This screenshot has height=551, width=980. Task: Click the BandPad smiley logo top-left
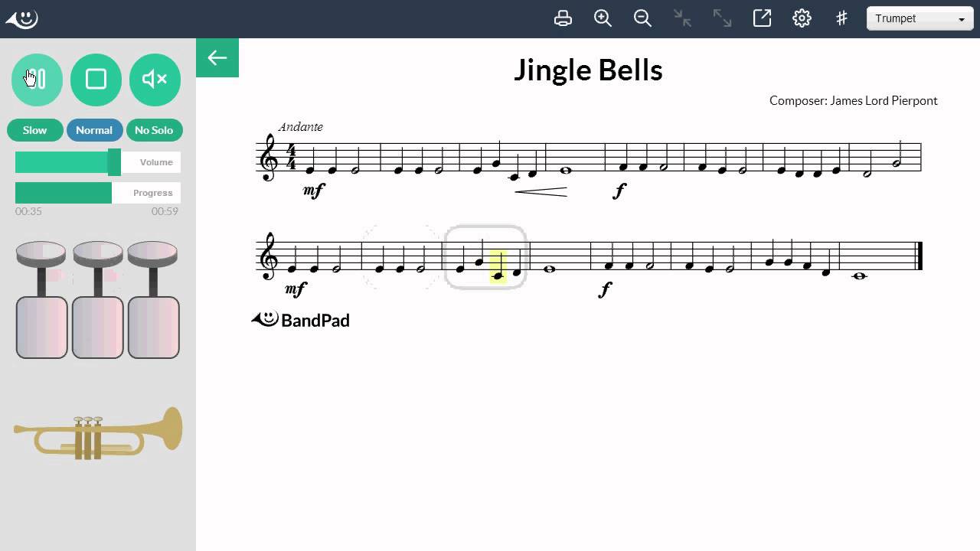[22, 18]
